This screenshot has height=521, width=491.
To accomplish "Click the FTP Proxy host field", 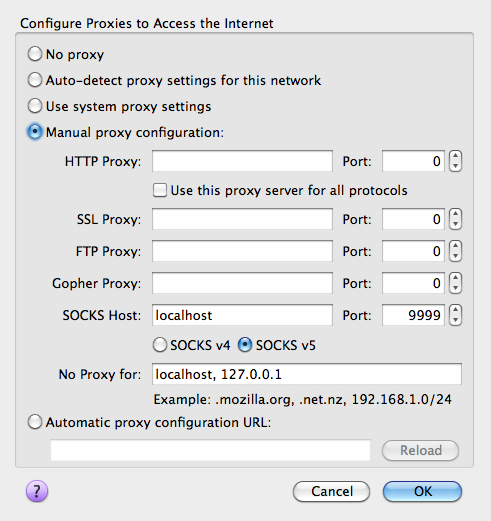I will pyautogui.click(x=242, y=251).
